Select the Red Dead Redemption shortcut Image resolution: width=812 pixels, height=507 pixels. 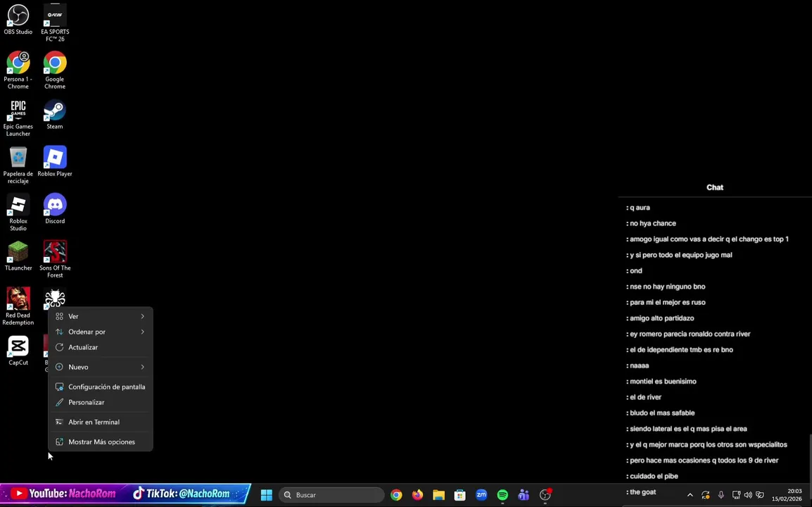[18, 306]
